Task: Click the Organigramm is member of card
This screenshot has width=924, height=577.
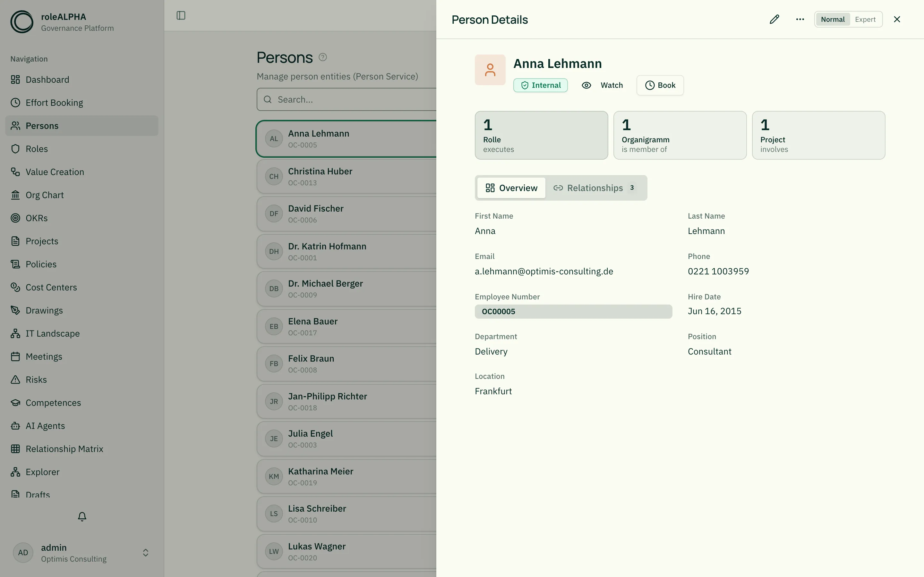Action: (680, 136)
